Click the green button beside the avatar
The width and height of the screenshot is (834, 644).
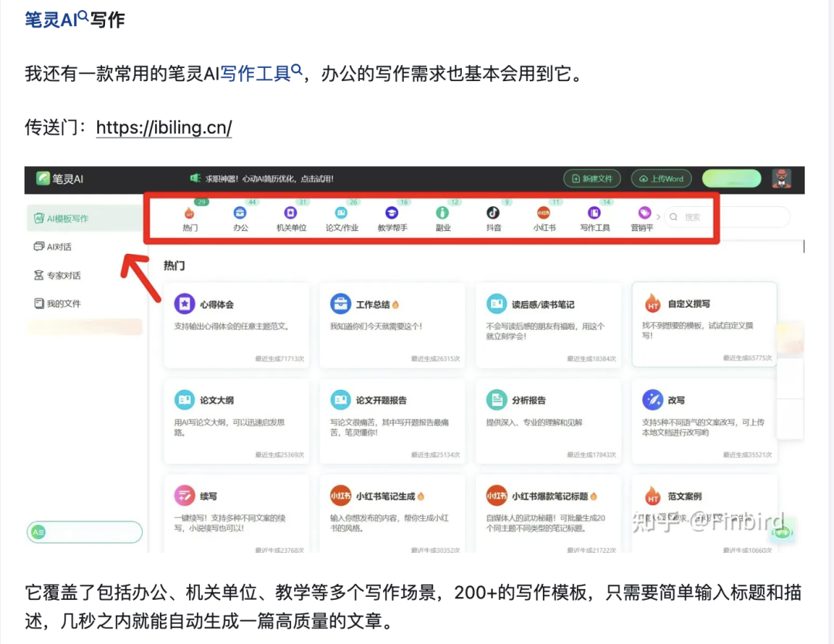point(731,178)
